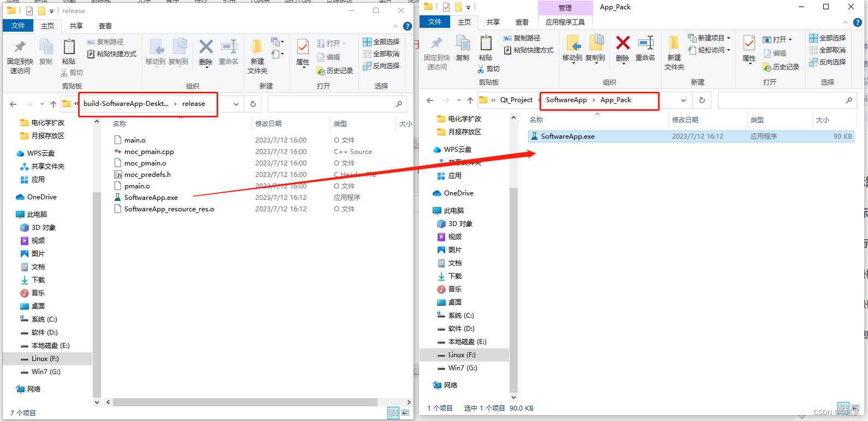Image resolution: width=868 pixels, height=421 pixels.
Task: Open Properties (属性) in App_Pack window ribbon
Action: (x=749, y=49)
